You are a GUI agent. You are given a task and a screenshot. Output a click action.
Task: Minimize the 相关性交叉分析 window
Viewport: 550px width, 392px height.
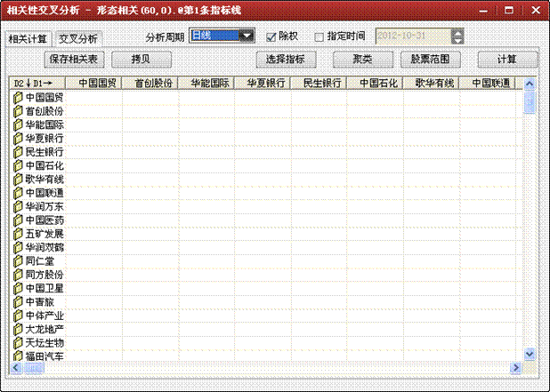[483, 10]
